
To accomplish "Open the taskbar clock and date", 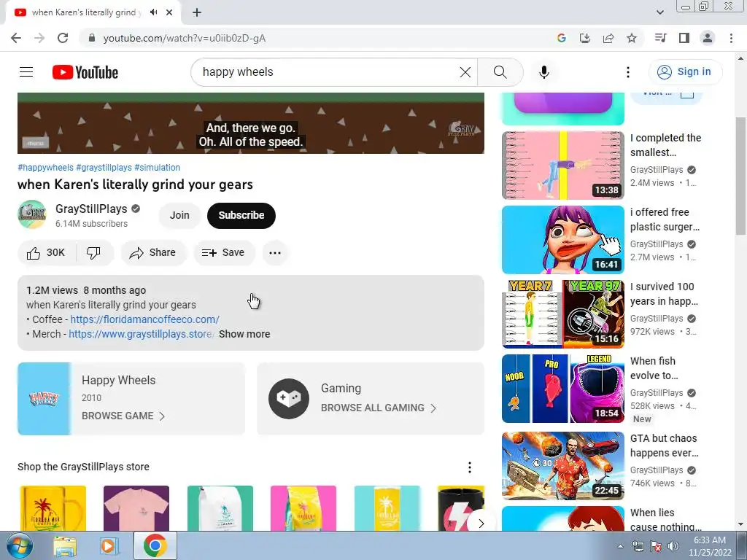I will point(710,546).
